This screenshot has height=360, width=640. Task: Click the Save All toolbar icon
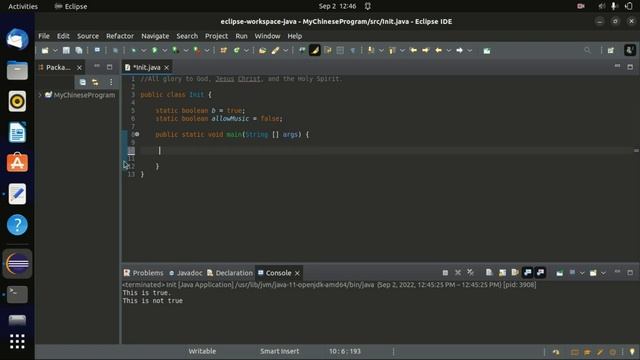click(x=79, y=51)
